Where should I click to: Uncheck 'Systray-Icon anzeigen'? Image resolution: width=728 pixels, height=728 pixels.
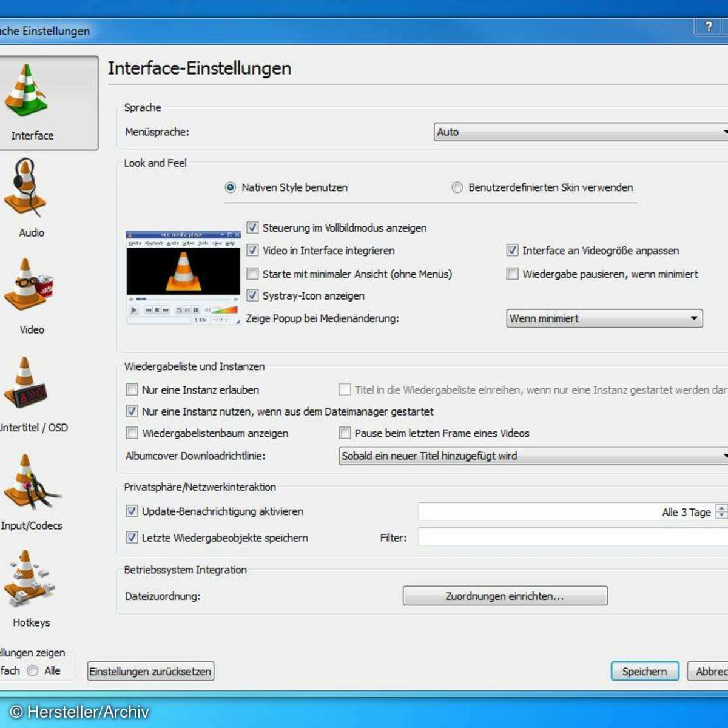coord(252,295)
